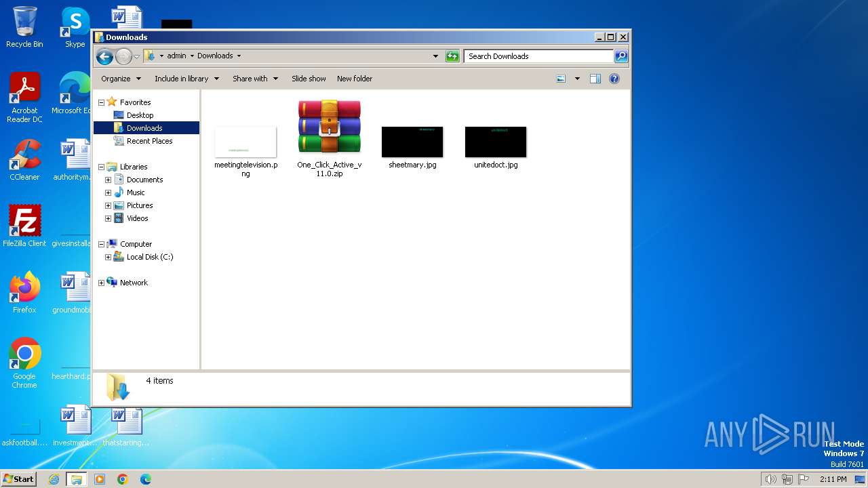The width and height of the screenshot is (868, 488).
Task: Open the Share with menu
Action: pyautogui.click(x=256, y=79)
